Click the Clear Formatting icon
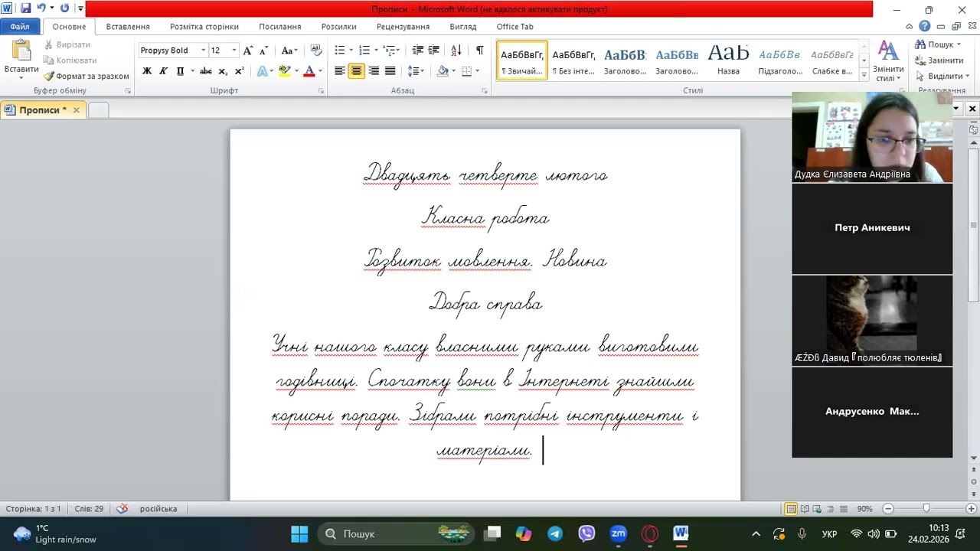980x551 pixels. click(315, 51)
